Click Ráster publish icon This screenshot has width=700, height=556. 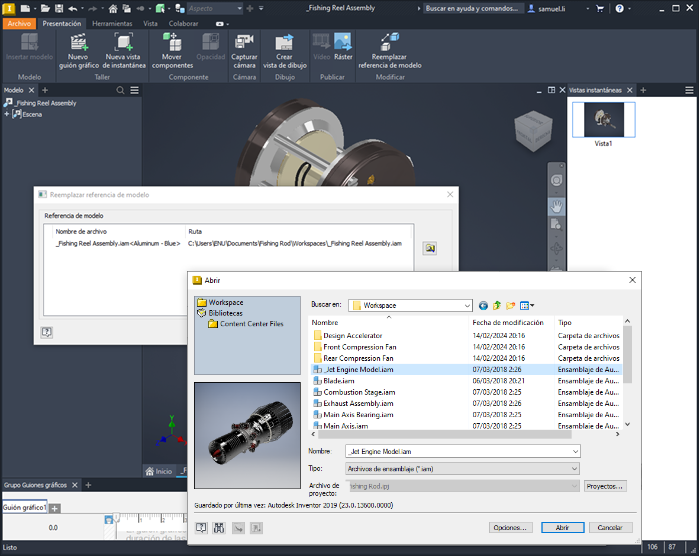(343, 42)
